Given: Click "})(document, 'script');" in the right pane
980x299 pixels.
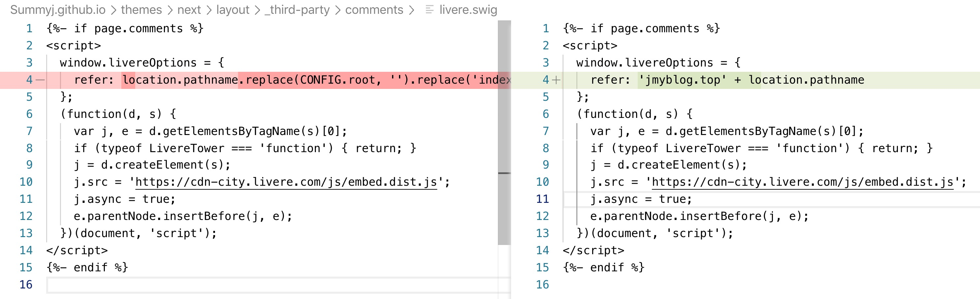Looking at the screenshot, I should tap(655, 233).
